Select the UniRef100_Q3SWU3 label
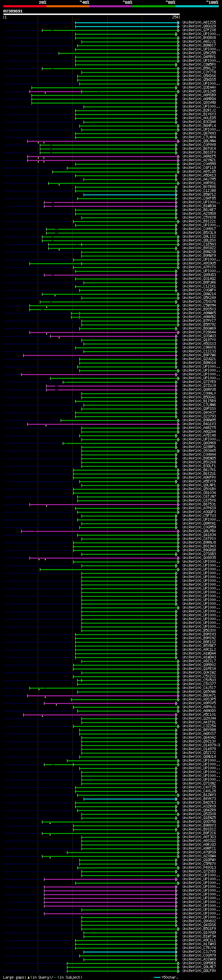Viewport: 222px width, 980px height. click(x=199, y=336)
